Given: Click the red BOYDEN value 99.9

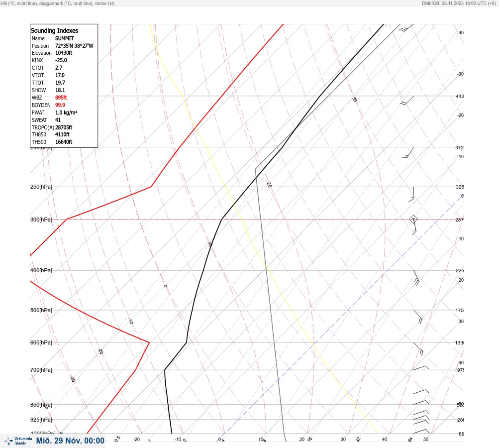Looking at the screenshot, I should point(60,105).
